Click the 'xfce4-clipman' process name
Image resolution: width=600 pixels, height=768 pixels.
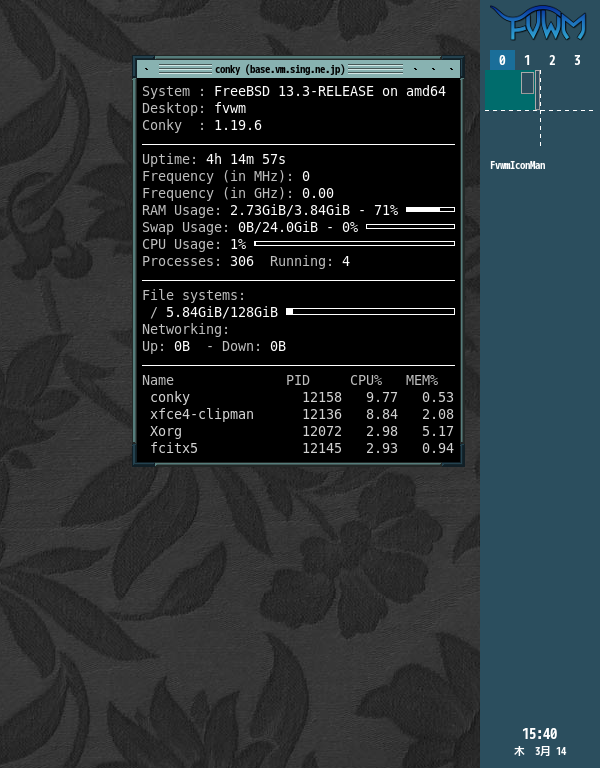coord(202,414)
